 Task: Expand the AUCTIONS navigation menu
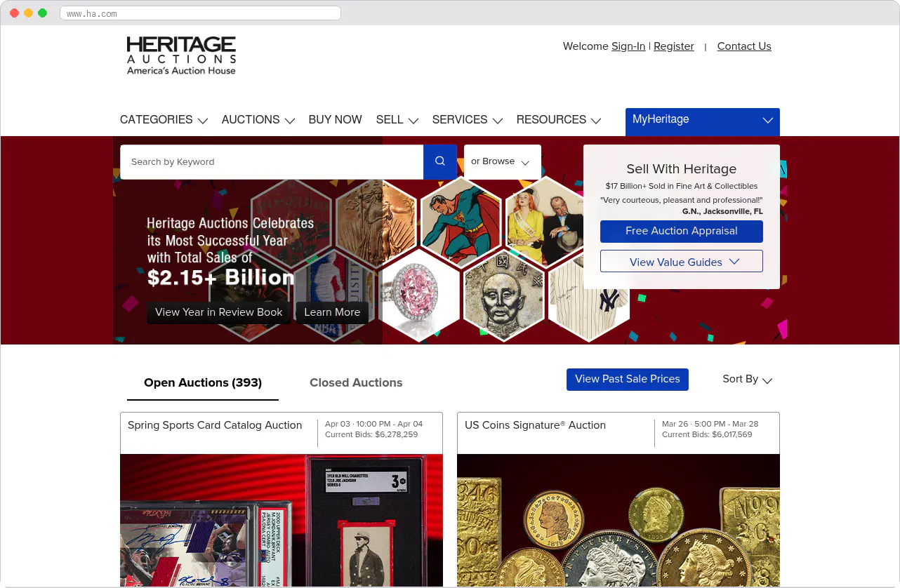click(258, 120)
